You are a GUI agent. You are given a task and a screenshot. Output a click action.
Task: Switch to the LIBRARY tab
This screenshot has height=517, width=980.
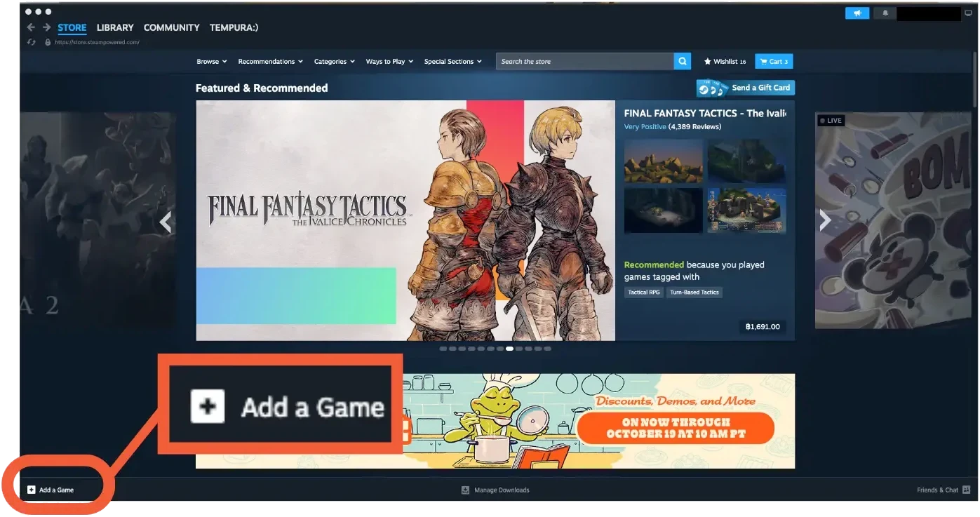pos(115,27)
